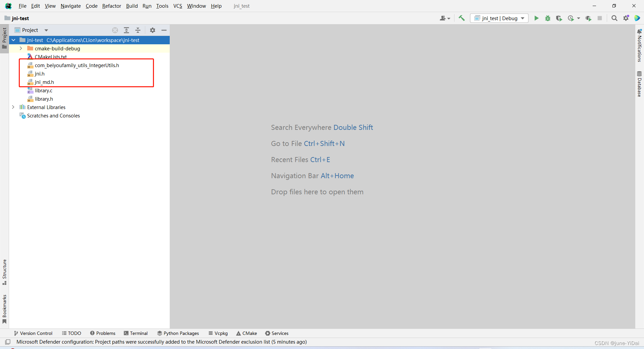Open the Run menu
Screen dimensions: 644x349
coord(147,6)
